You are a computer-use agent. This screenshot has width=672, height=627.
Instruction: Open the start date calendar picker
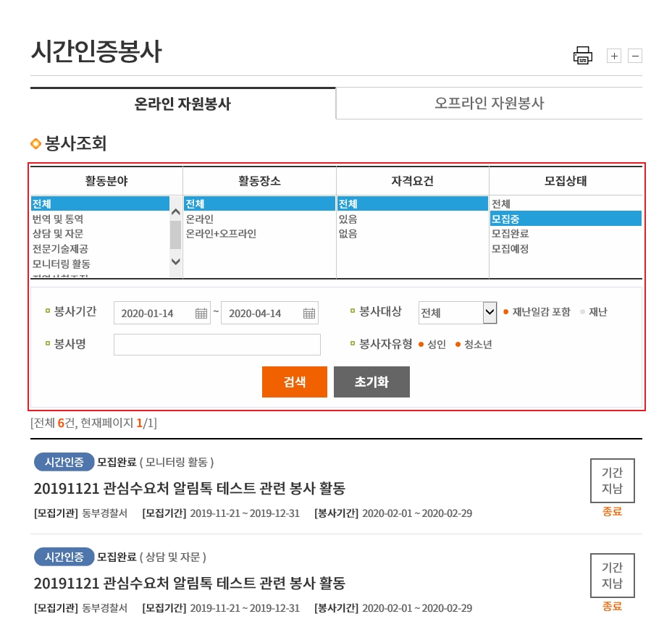[x=201, y=313]
